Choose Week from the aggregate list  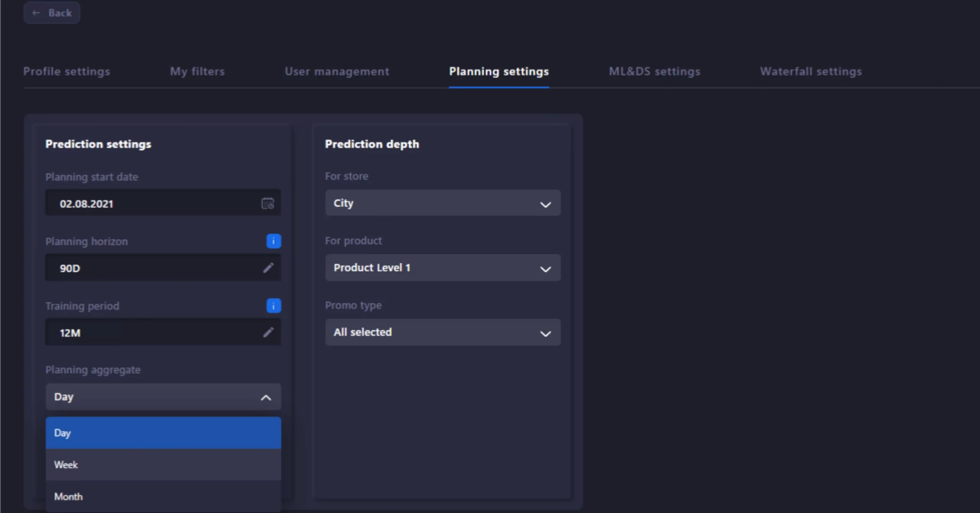tap(163, 465)
